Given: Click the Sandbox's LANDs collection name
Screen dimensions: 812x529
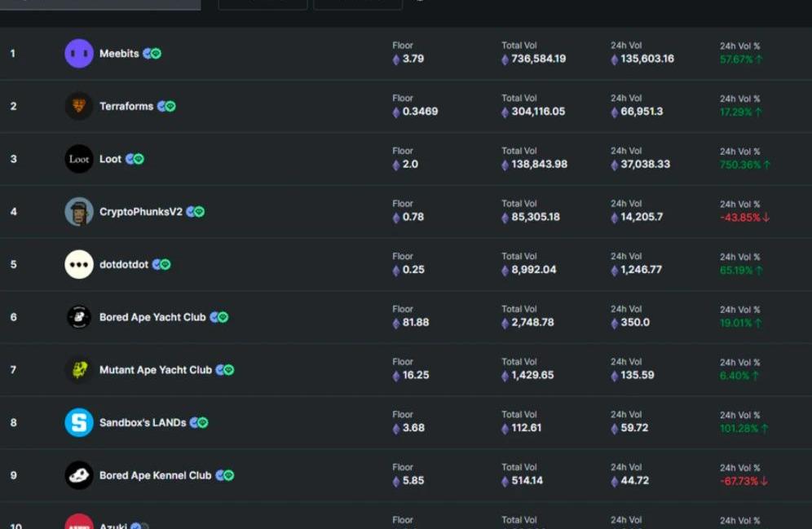Looking at the screenshot, I should [142, 422].
